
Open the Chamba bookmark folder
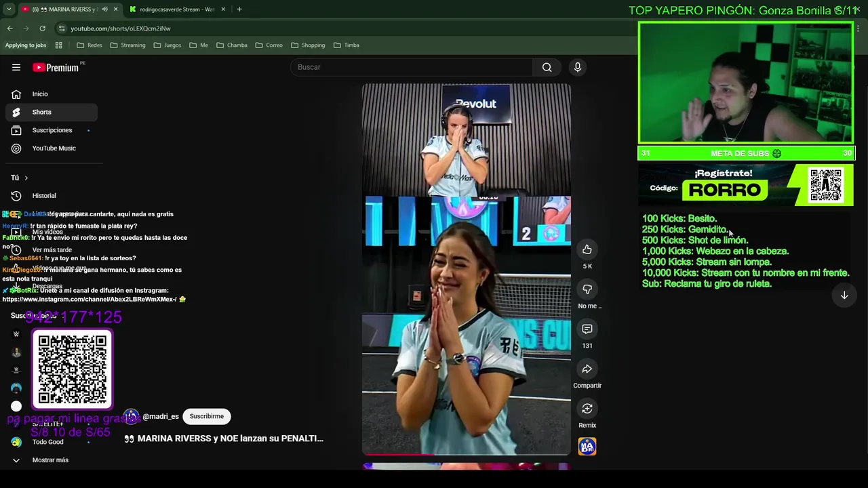[232, 45]
